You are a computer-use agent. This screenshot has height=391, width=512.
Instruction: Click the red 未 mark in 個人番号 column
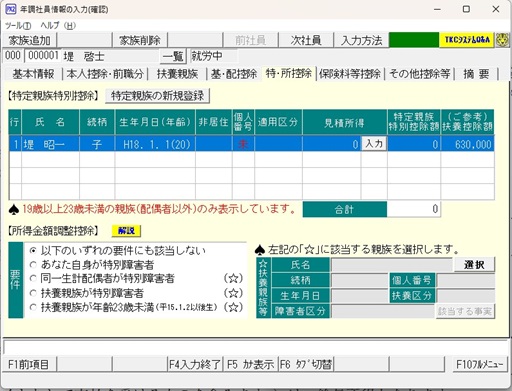point(243,144)
